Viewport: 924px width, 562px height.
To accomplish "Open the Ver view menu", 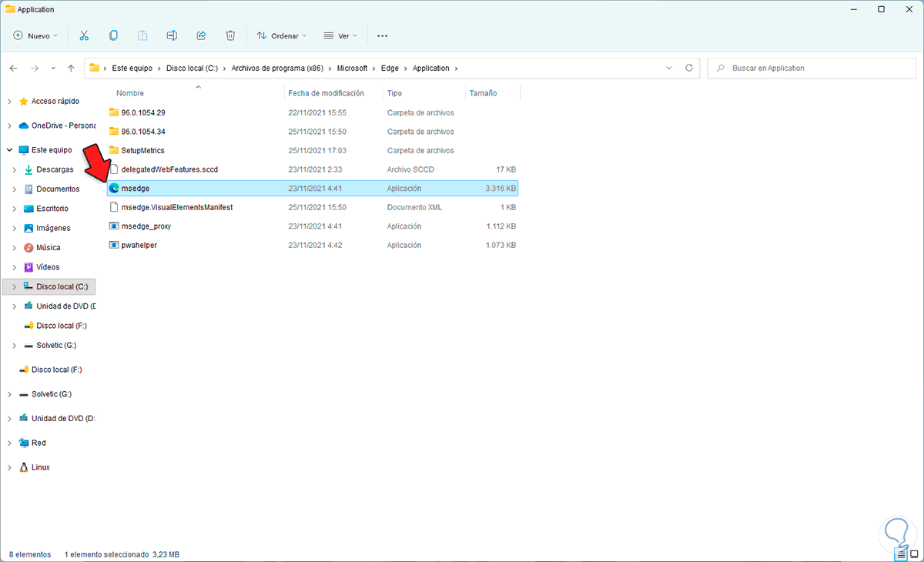I will coord(340,35).
